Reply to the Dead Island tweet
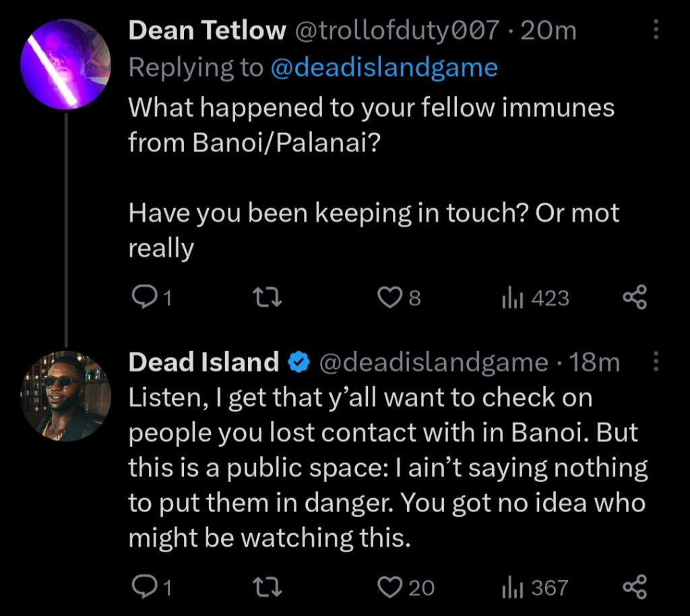 [x=143, y=588]
